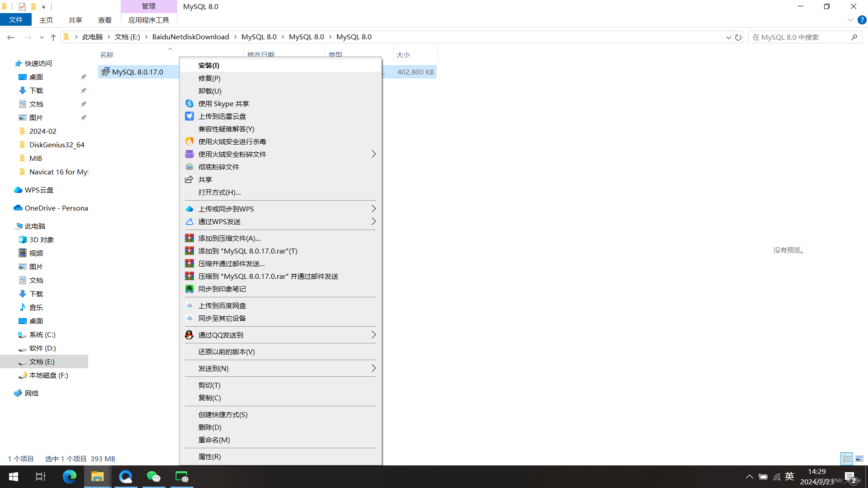Switch to details view layout toggle
Image resolution: width=868 pixels, height=488 pixels.
[847, 459]
